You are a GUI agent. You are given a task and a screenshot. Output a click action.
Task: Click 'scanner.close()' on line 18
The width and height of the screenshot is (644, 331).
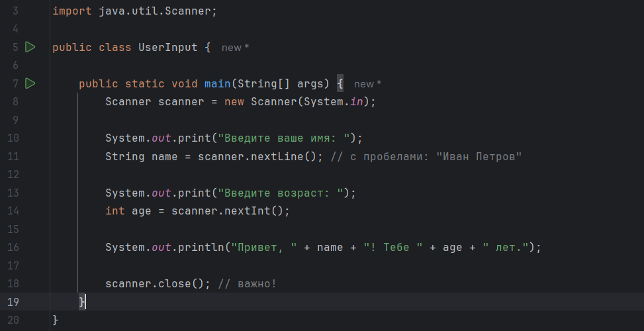point(155,284)
